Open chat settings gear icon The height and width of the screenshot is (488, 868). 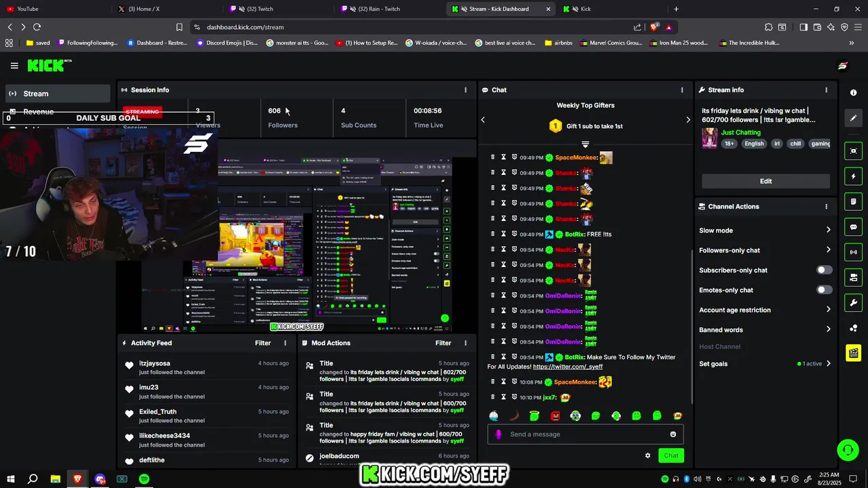[x=648, y=455]
